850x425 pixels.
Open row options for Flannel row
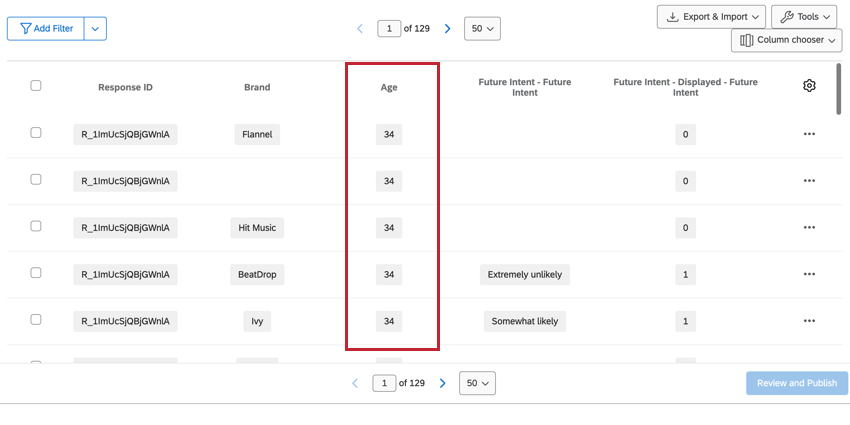click(x=809, y=134)
